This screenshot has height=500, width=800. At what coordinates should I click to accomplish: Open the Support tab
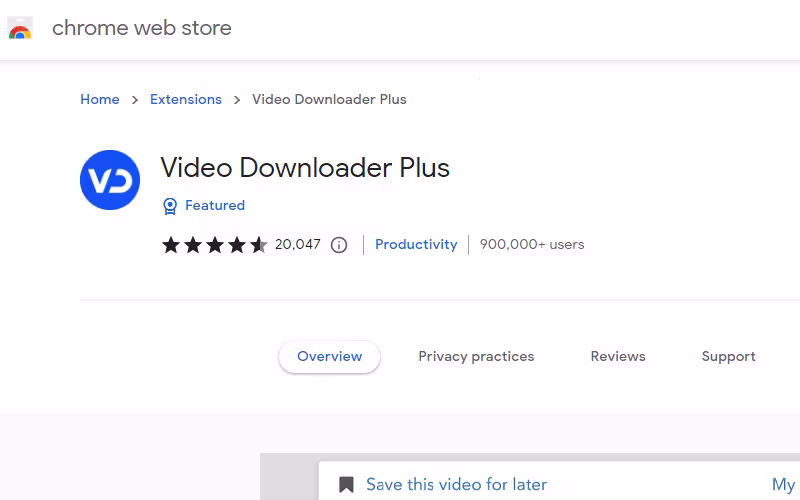[729, 356]
